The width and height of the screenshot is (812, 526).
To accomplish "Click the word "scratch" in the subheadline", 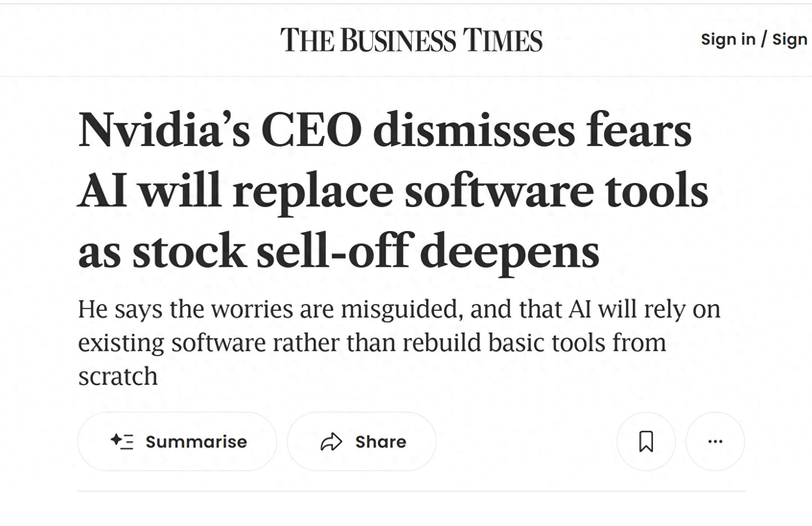I will coord(118,376).
